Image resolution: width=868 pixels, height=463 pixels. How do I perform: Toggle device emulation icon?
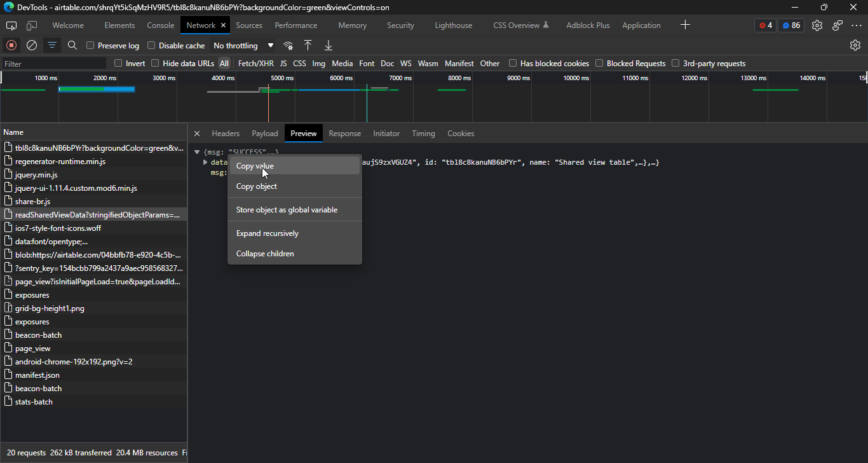pos(32,25)
